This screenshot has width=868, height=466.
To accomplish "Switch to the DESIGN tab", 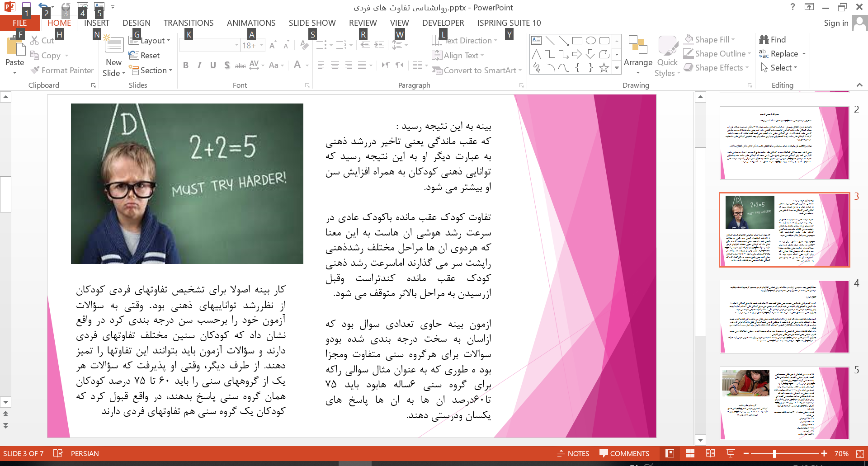I will coord(136,23).
